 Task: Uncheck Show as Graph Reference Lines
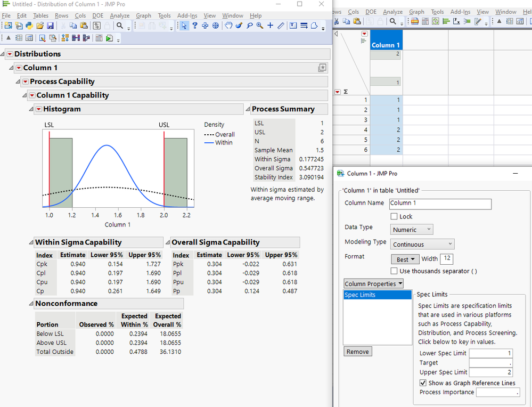[423, 383]
